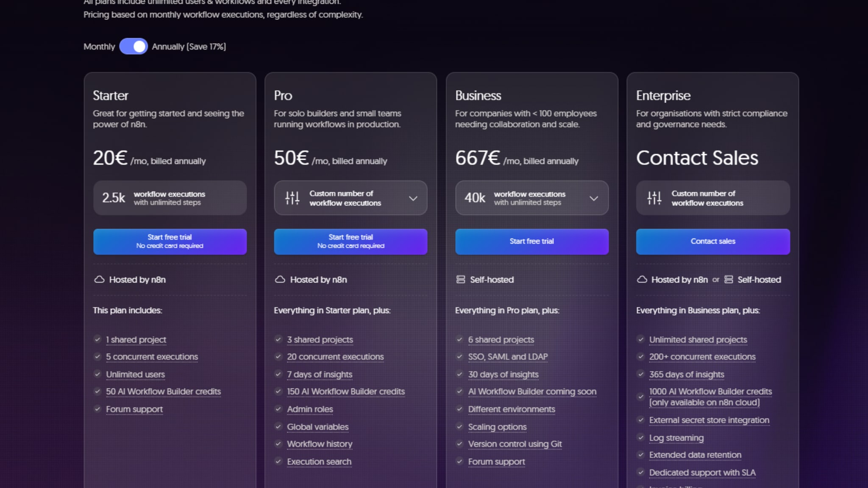Viewport: 868px width, 488px height.
Task: Click '3 shared projects' feature
Action: [320, 340]
